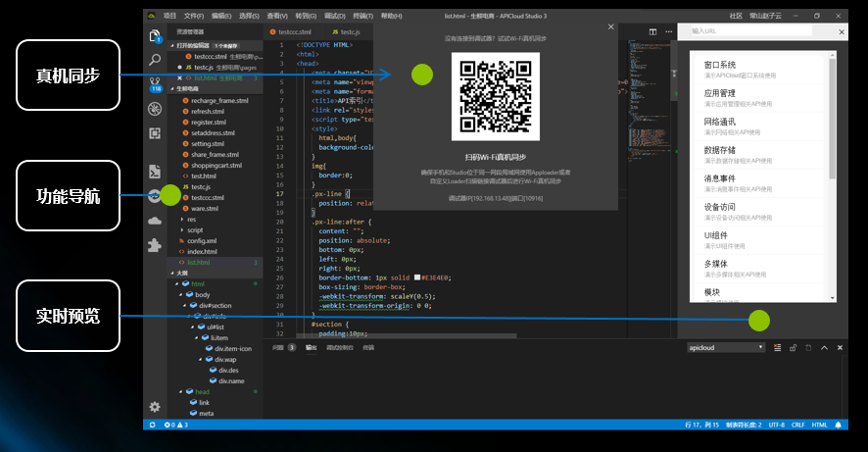The height and width of the screenshot is (452, 868).
Task: Open the square frame icon below the Debug icon
Action: (155, 133)
